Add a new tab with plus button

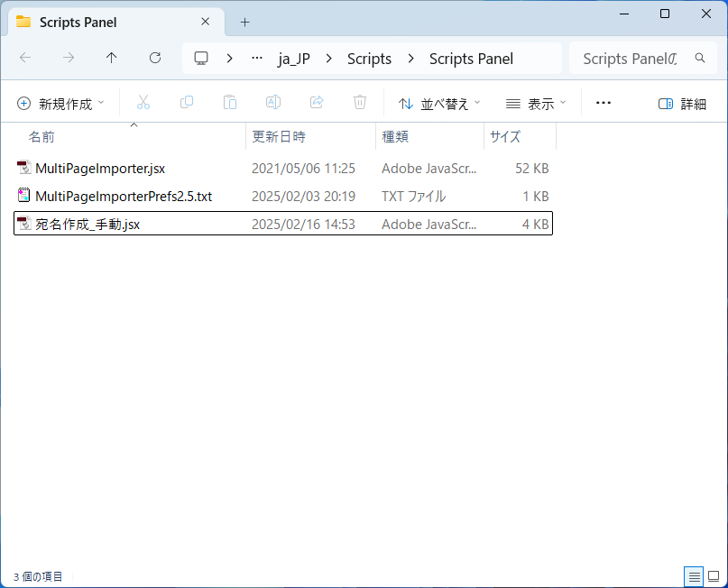pos(244,22)
